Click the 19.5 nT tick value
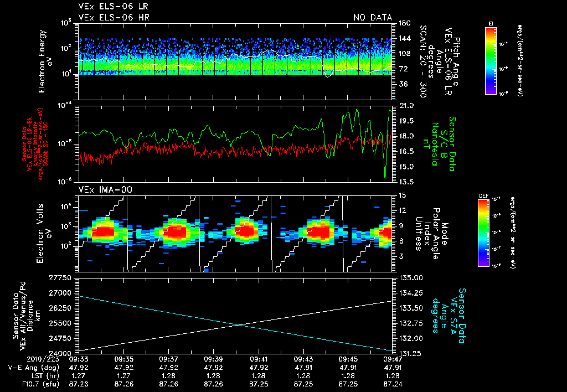The image size is (567, 392). click(406, 121)
